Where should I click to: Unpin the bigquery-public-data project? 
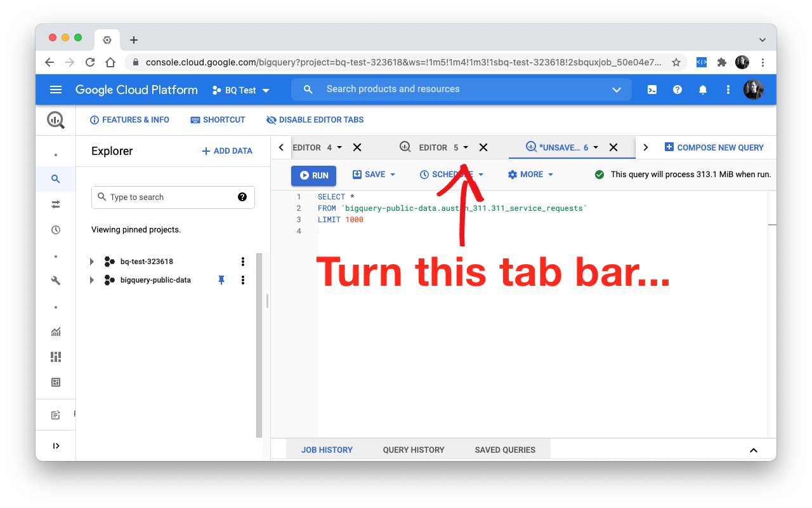221,280
